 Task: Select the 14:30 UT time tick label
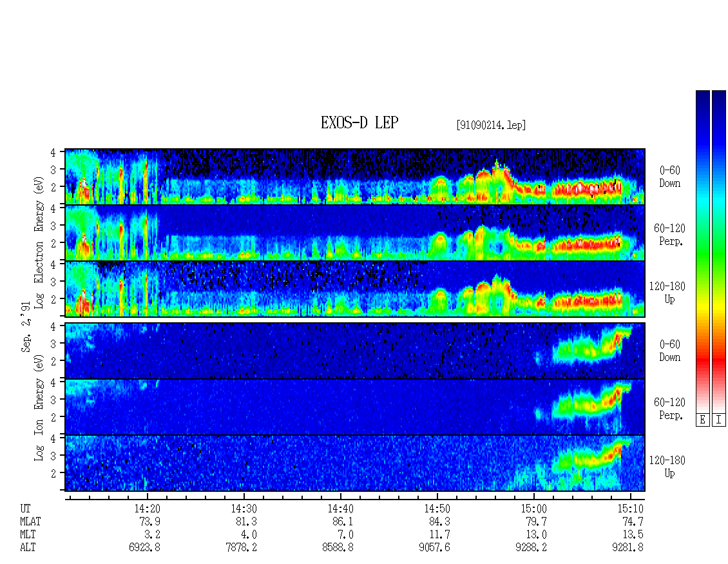pyautogui.click(x=244, y=509)
